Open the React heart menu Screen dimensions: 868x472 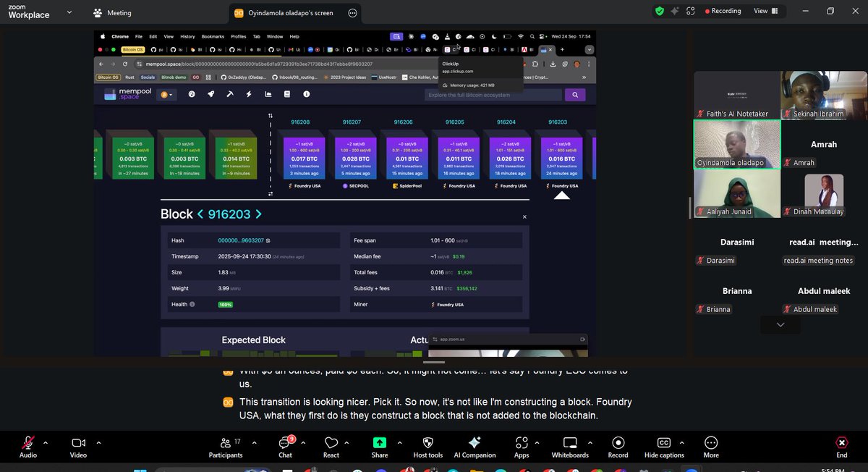(331, 447)
